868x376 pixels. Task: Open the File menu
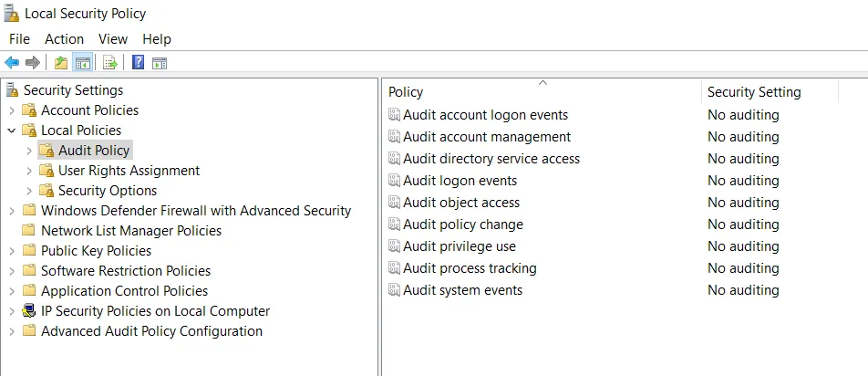(x=19, y=38)
